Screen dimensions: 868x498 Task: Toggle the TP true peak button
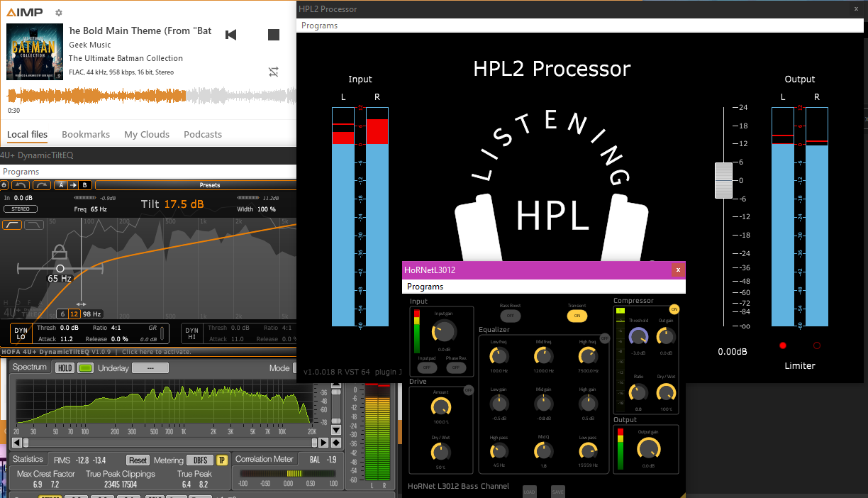coord(221,460)
